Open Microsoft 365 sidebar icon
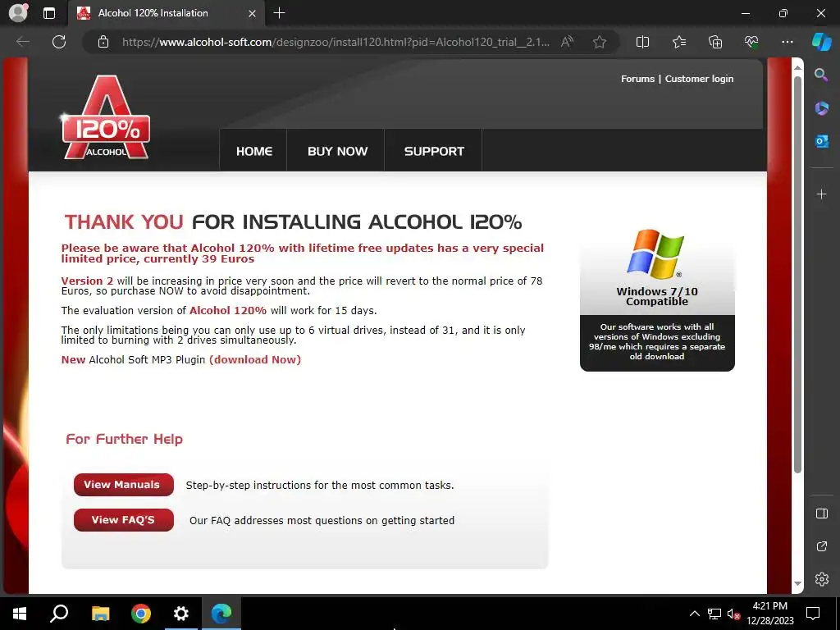This screenshot has height=630, width=840. 821,108
